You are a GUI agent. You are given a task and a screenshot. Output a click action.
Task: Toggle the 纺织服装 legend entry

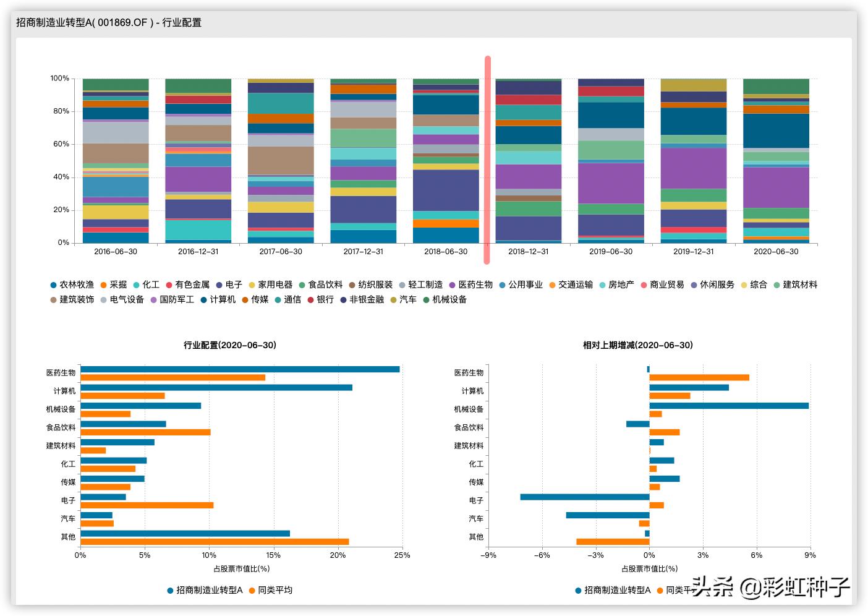tap(371, 284)
